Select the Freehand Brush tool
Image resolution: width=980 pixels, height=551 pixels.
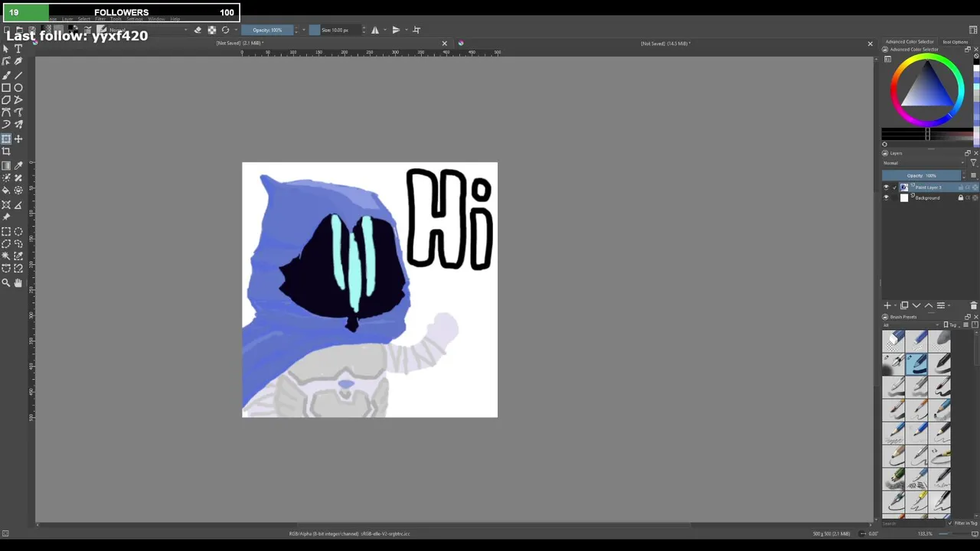[6, 75]
